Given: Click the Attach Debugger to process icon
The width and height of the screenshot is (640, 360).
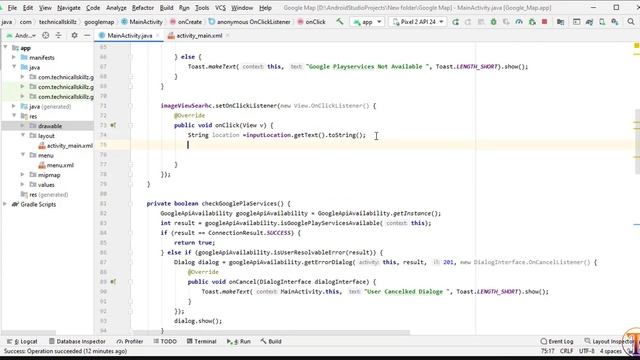Looking at the screenshot, I should tap(532, 22).
